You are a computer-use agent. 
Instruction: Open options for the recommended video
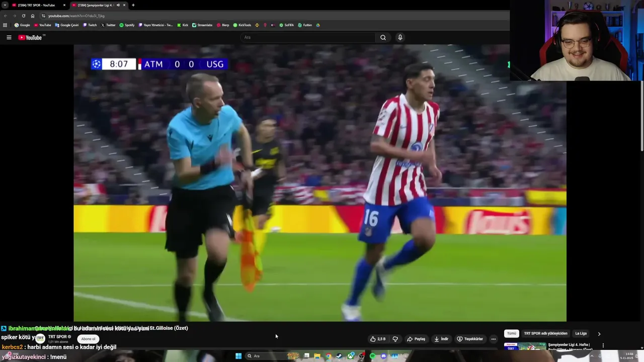[x=603, y=345]
